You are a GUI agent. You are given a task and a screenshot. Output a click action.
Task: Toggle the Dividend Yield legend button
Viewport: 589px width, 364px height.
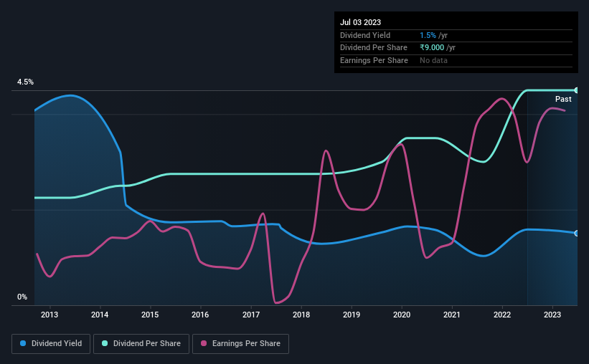[x=51, y=344]
